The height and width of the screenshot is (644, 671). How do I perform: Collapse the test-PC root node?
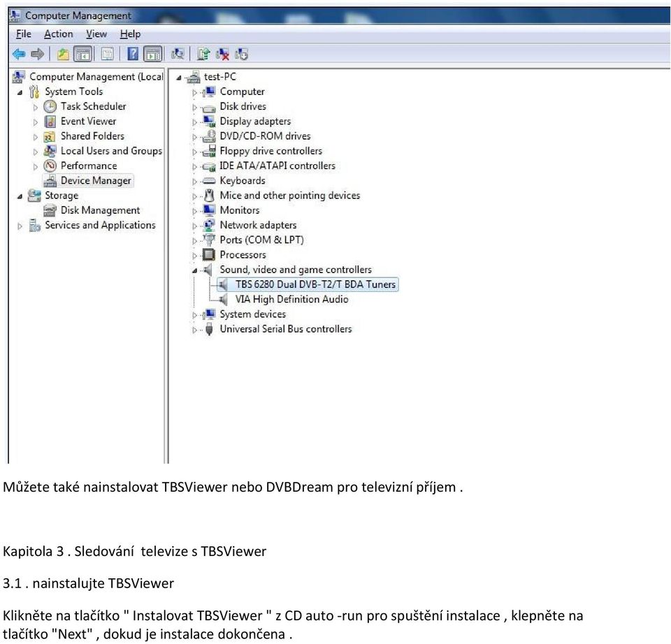(x=179, y=78)
